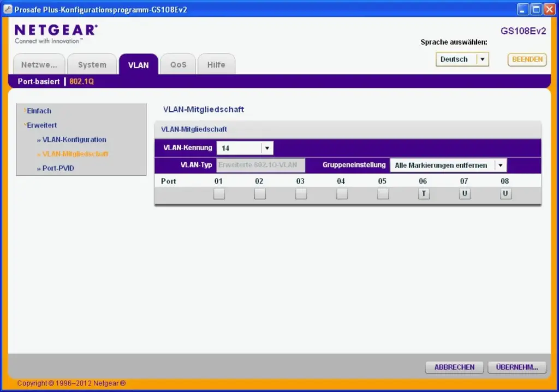Open the Gruppeneinstellung dropdown
This screenshot has width=559, height=392.
pos(448,165)
